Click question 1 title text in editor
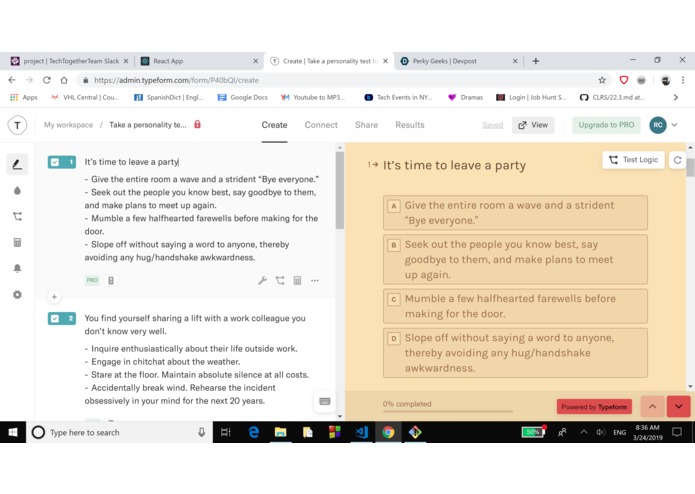 click(x=132, y=162)
